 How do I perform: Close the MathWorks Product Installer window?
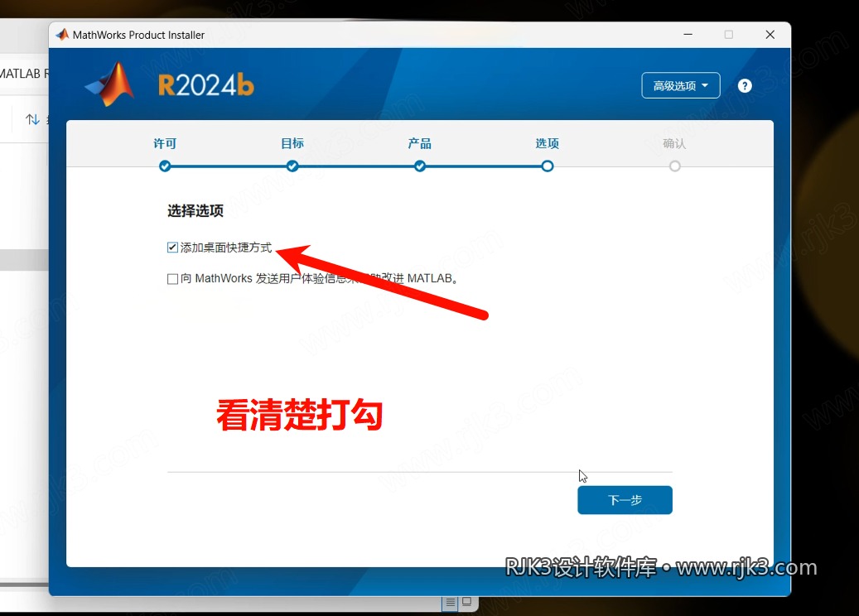click(x=770, y=35)
